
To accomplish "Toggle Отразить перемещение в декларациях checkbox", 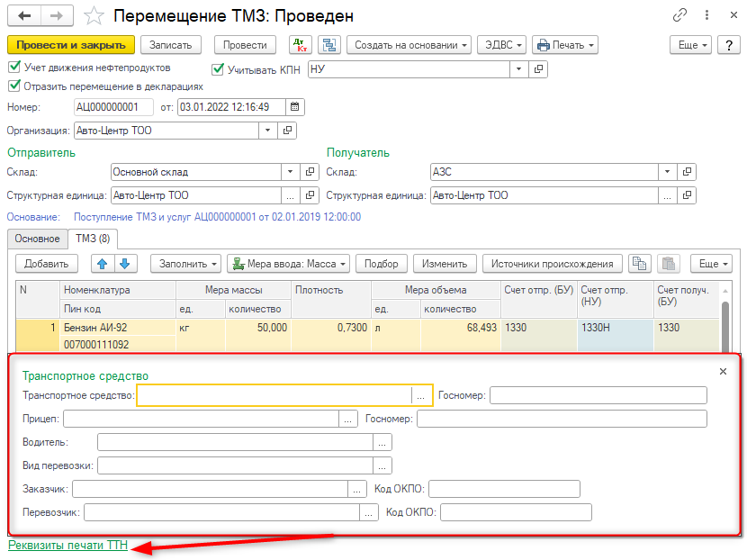I will click(13, 86).
